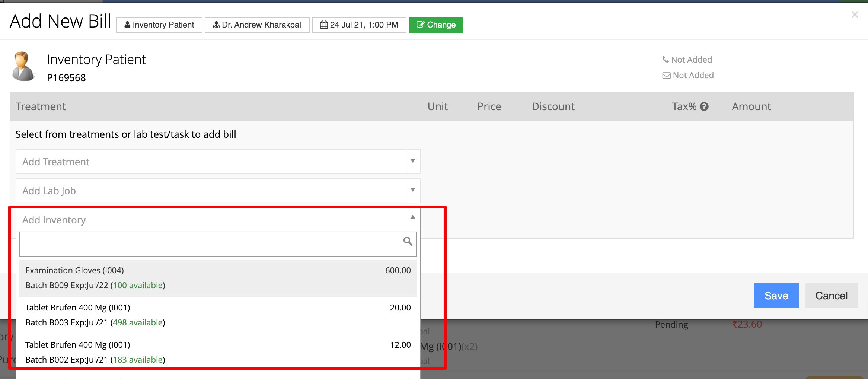Click the green Change button
The image size is (868, 379).
(436, 25)
